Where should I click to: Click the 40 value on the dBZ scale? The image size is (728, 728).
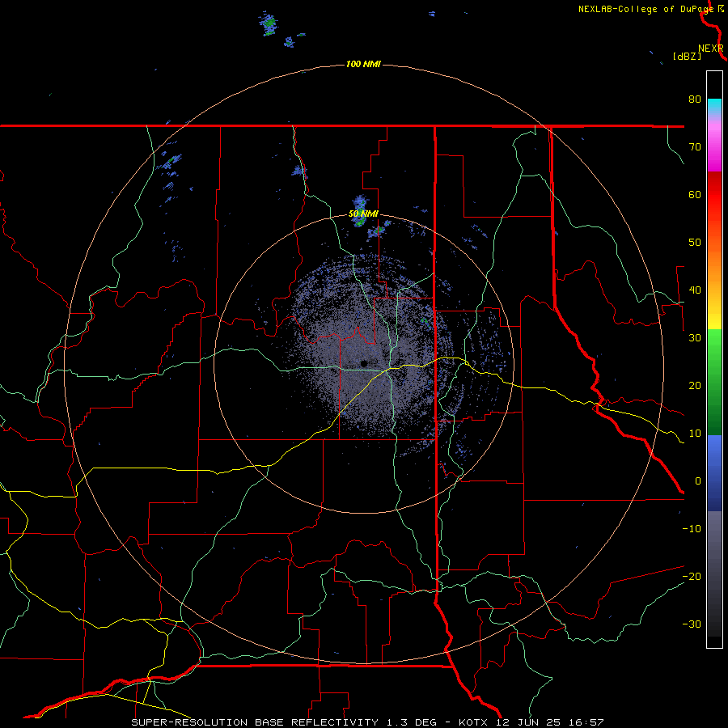(695, 290)
